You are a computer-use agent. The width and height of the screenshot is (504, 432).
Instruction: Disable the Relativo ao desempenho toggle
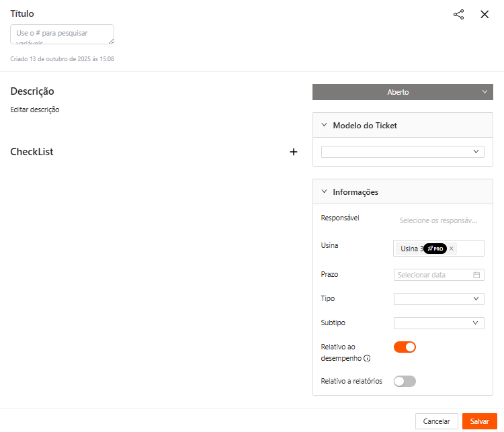(405, 347)
